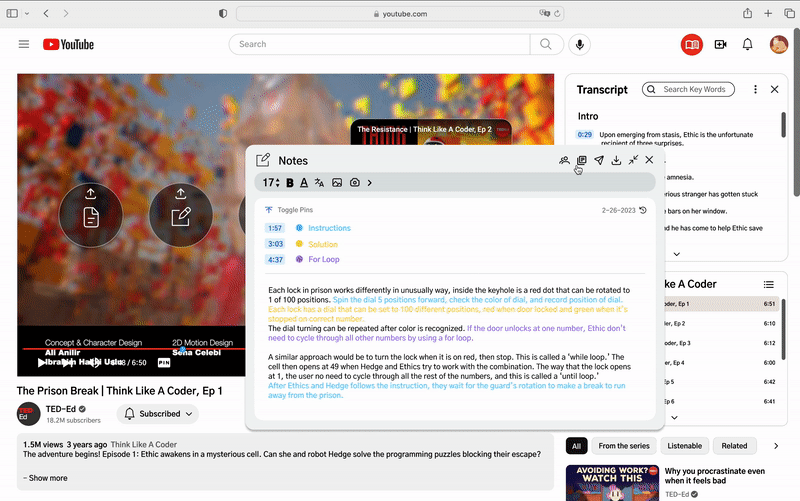The image size is (800, 501).
Task: Click the upload document circle on video
Action: pos(91,215)
